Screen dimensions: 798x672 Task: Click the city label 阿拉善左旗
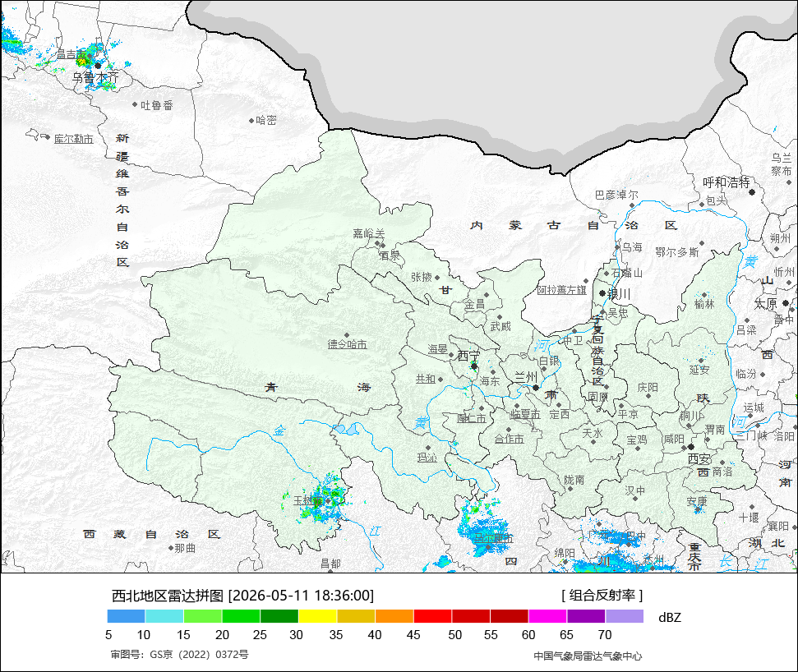(562, 290)
